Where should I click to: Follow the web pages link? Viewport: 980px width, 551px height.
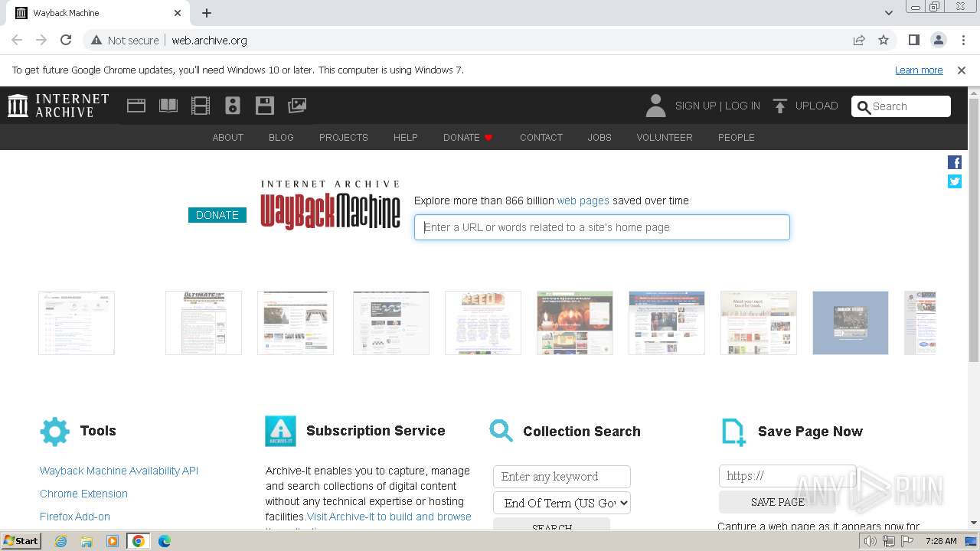[x=583, y=201]
